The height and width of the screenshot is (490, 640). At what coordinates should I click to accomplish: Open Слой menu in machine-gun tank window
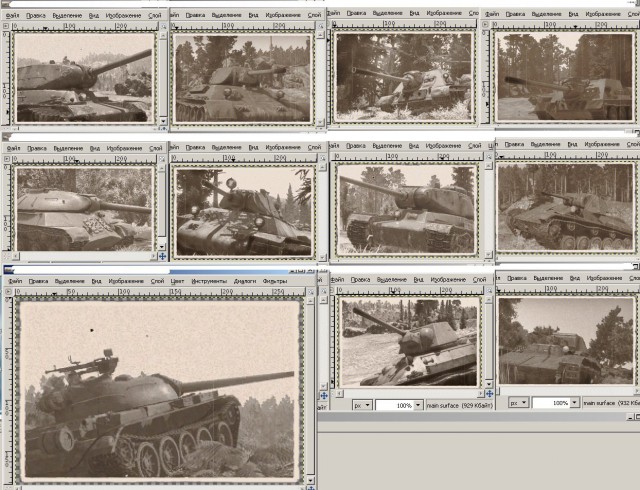pyautogui.click(x=157, y=281)
